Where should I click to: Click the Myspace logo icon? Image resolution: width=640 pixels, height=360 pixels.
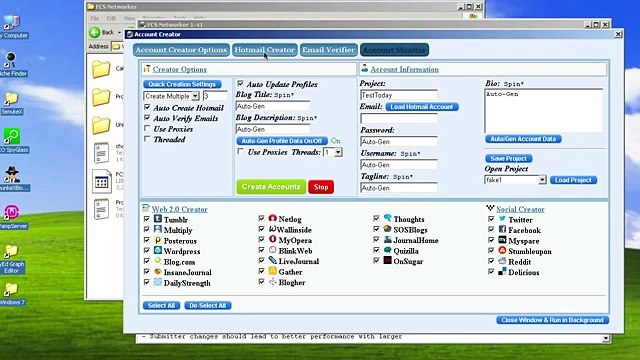(502, 240)
